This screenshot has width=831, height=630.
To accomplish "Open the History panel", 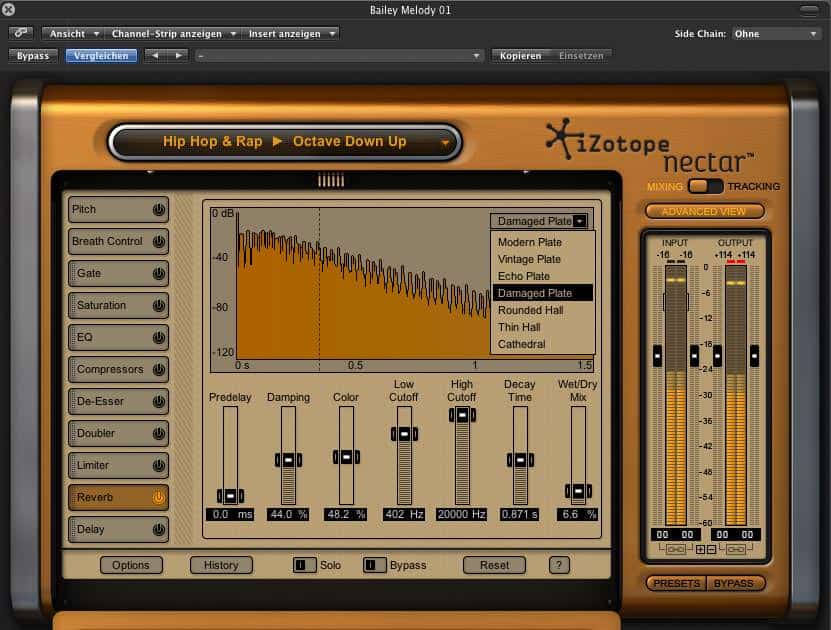I will click(x=221, y=565).
